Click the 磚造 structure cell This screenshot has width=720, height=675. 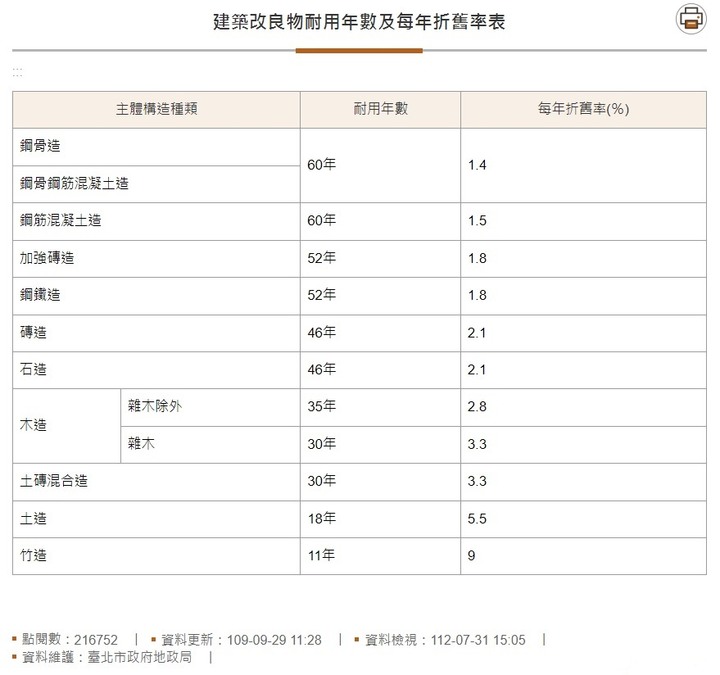157,333
